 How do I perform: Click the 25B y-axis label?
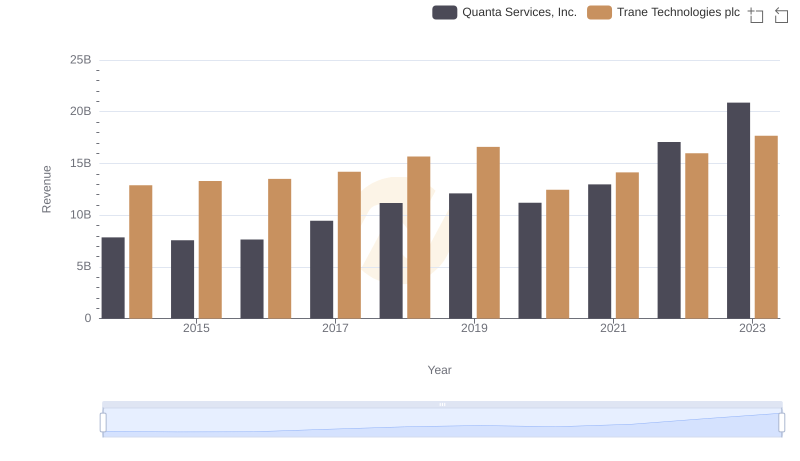81,60
